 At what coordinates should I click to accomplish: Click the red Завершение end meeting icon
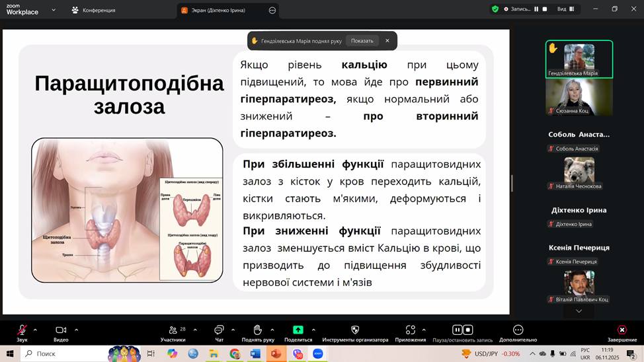pos(622,330)
